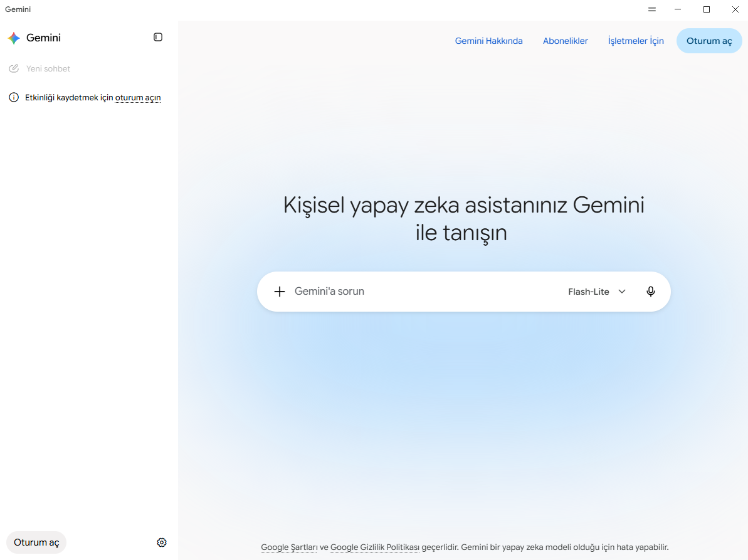The width and height of the screenshot is (748, 560).
Task: Expand model list with chevron arrow
Action: point(622,292)
